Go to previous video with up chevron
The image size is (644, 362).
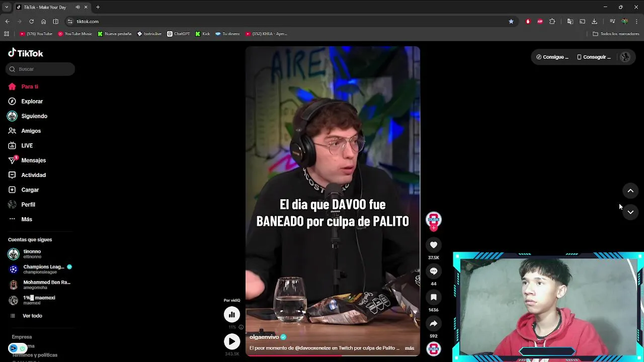[630, 191]
